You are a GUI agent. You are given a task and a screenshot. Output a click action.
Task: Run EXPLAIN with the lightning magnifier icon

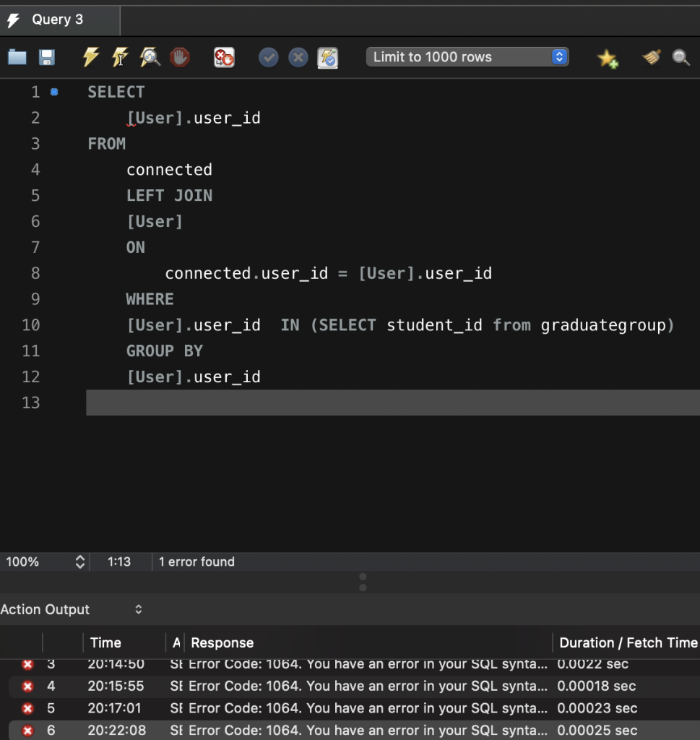pos(150,58)
